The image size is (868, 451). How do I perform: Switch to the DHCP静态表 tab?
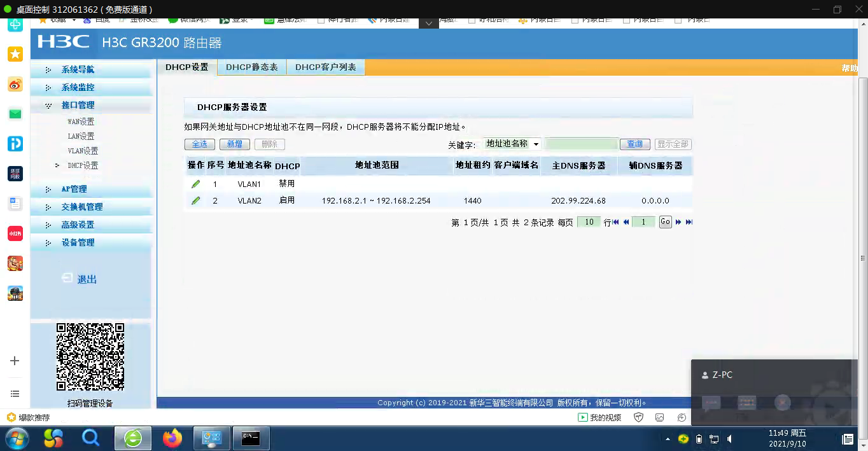click(x=252, y=67)
